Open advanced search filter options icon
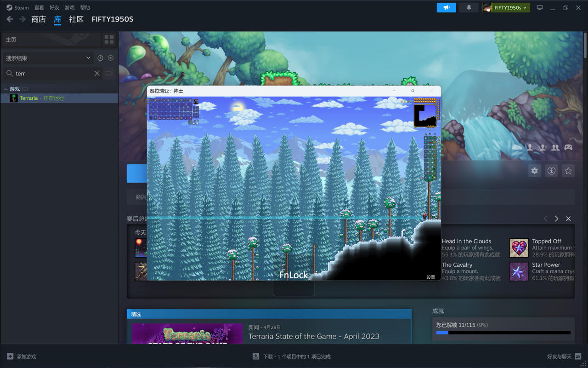 click(109, 74)
